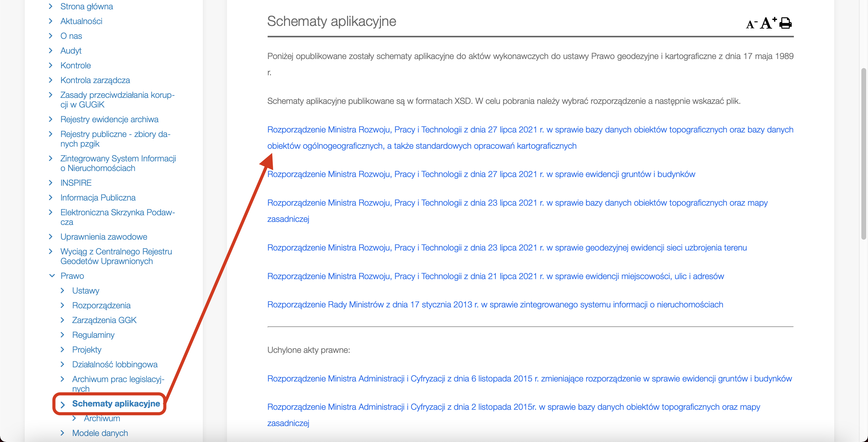This screenshot has width=868, height=442.
Task: Expand the chevron beside INSPIRE
Action: click(51, 183)
